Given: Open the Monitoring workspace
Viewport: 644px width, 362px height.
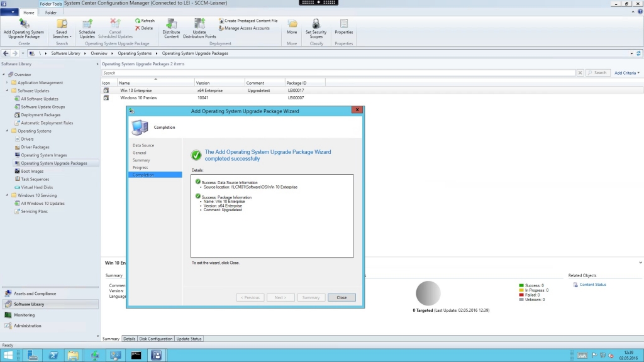Looking at the screenshot, I should tap(50, 315).
